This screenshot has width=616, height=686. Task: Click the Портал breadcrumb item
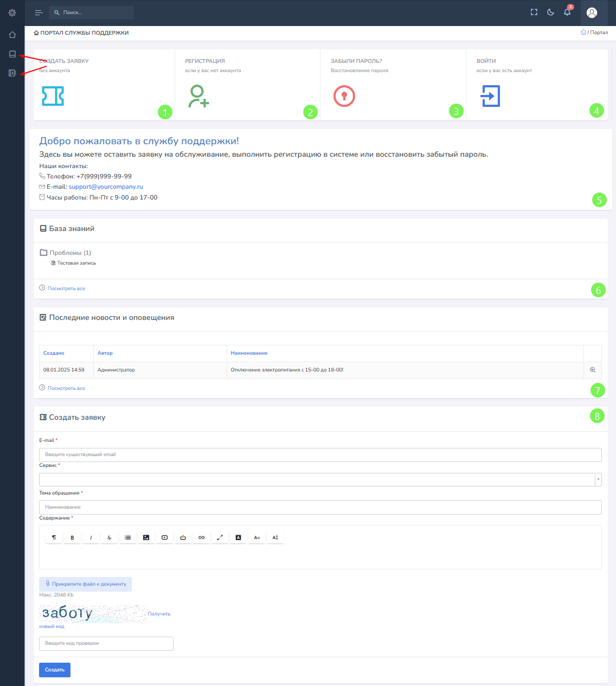click(x=599, y=33)
